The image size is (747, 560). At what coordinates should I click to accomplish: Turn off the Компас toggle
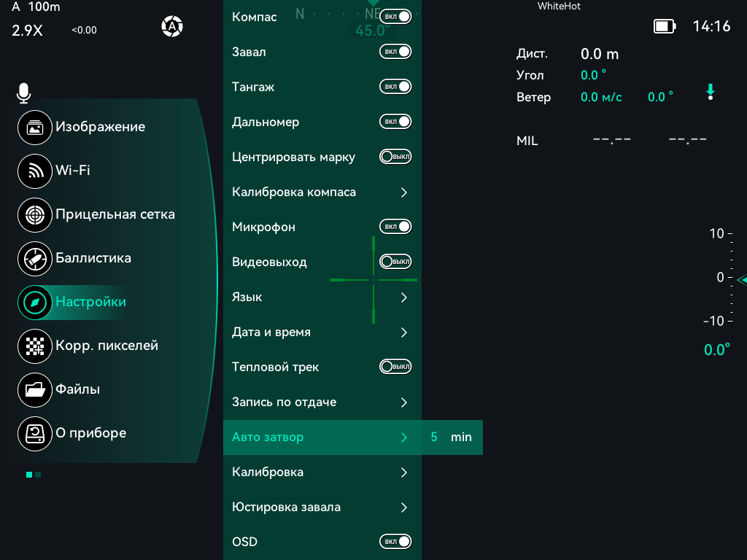coord(395,17)
